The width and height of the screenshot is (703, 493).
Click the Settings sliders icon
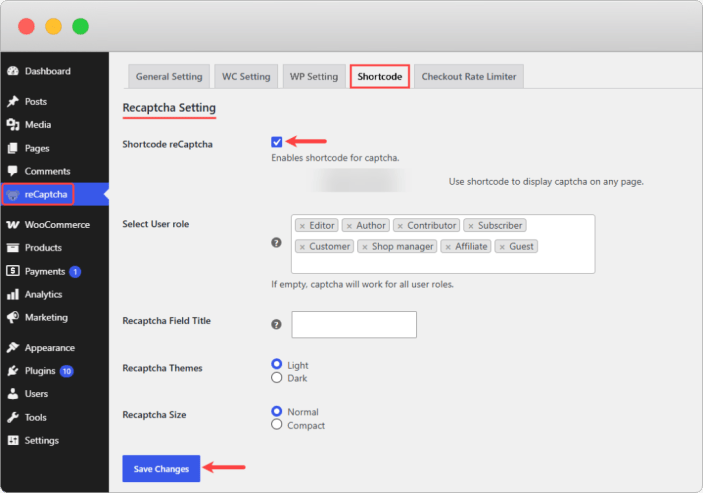(x=13, y=440)
